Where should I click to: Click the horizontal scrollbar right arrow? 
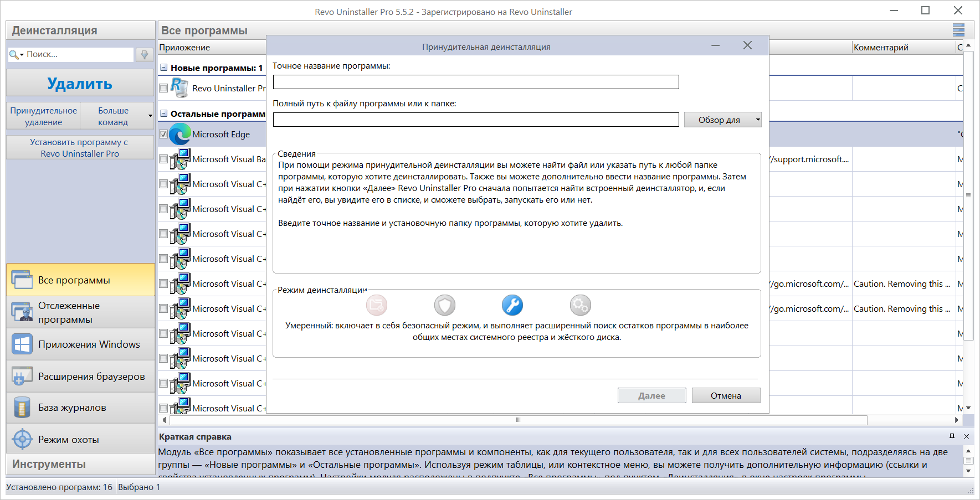[x=956, y=420]
